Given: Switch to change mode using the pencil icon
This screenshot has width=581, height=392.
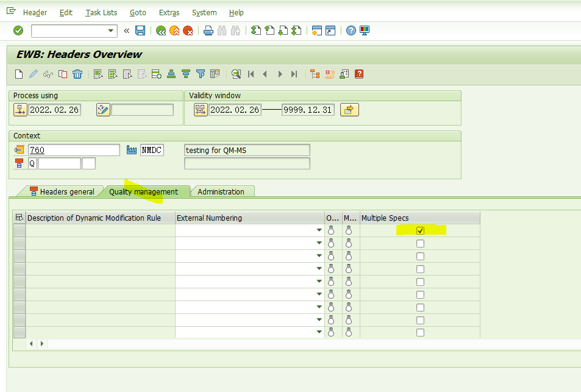Looking at the screenshot, I should tap(33, 74).
